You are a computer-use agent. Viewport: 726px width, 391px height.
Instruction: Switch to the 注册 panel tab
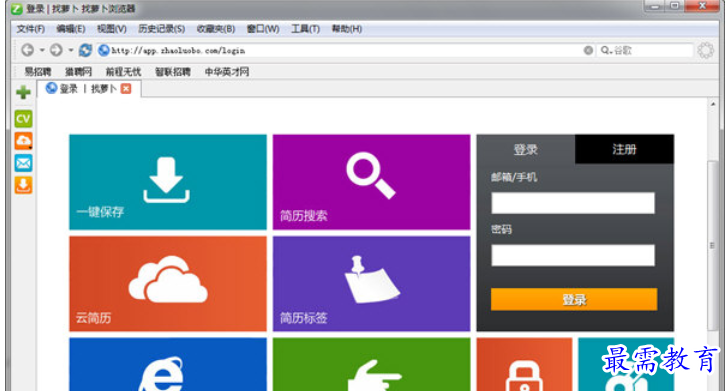click(x=624, y=149)
